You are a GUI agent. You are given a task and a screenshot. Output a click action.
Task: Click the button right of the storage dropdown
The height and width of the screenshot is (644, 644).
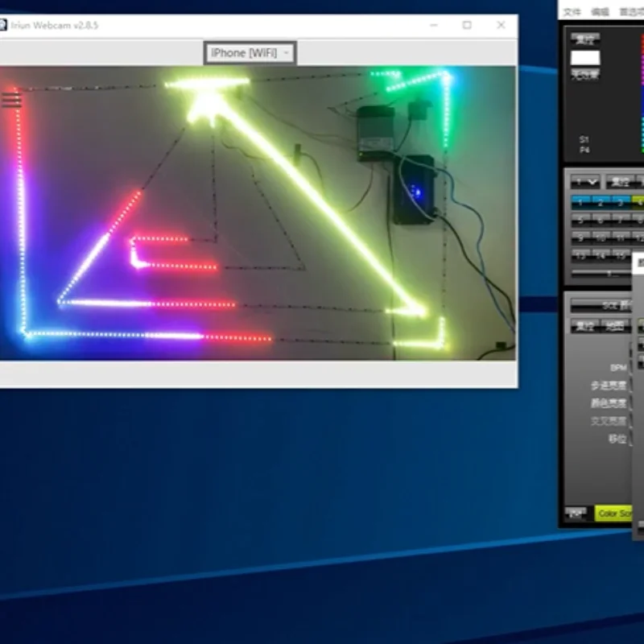click(x=620, y=182)
